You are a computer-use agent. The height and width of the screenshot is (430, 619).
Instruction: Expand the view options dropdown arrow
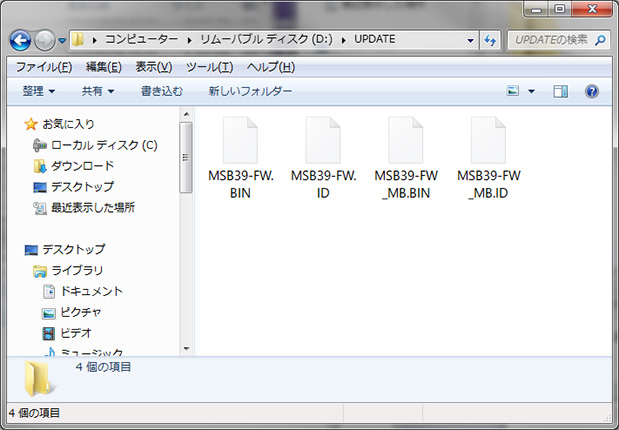[x=531, y=91]
